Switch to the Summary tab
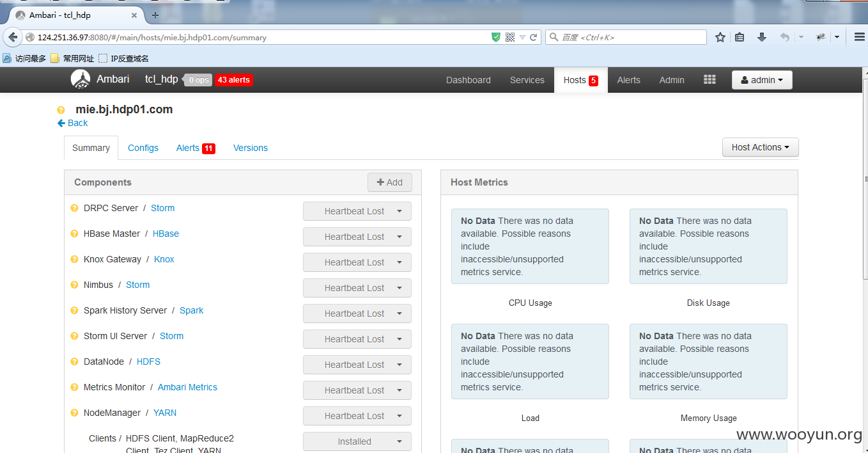Image resolution: width=868 pixels, height=453 pixels. pyautogui.click(x=91, y=148)
